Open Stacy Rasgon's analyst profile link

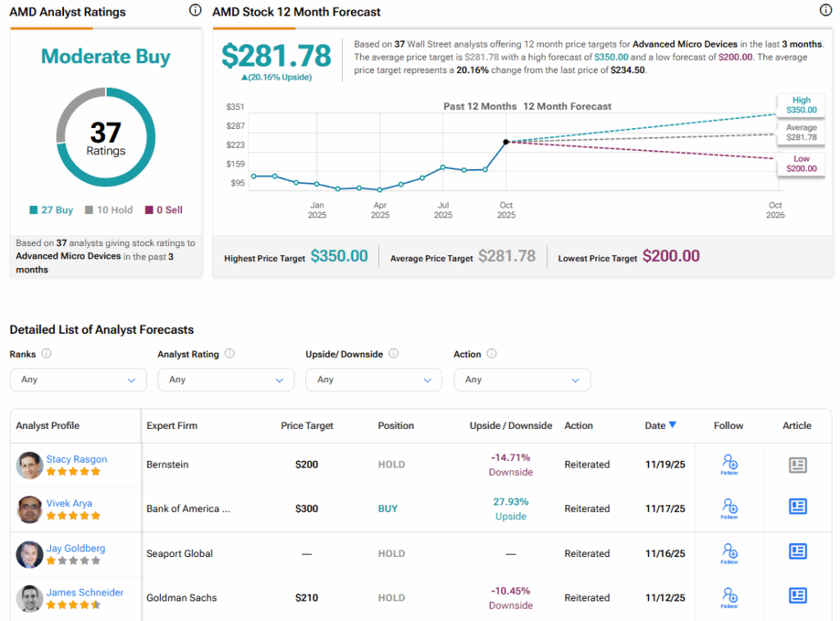(x=76, y=459)
